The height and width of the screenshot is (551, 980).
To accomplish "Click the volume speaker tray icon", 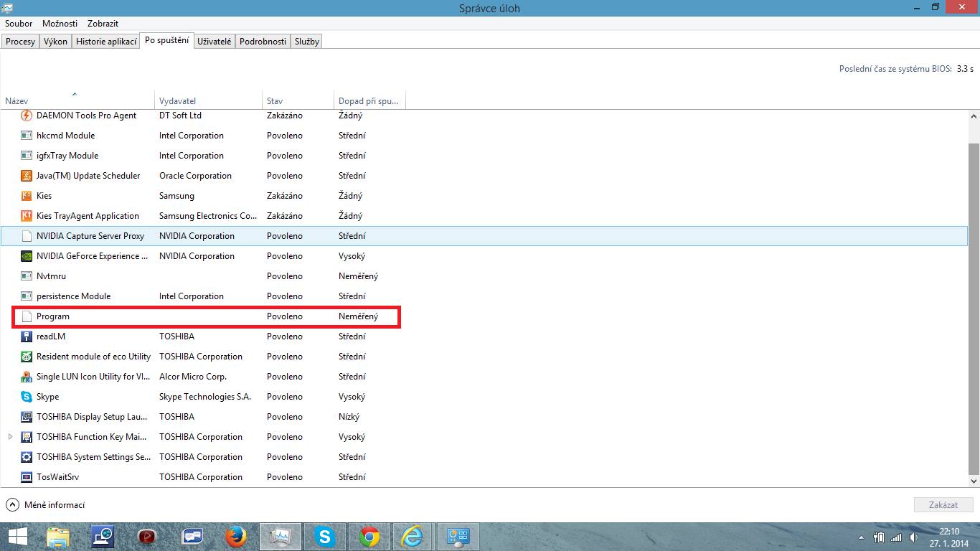I will (x=913, y=537).
